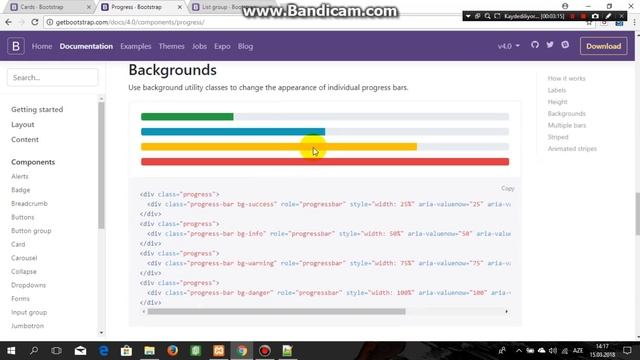The width and height of the screenshot is (640, 360).
Task: Launch Firefox from the taskbar
Action: click(173, 351)
